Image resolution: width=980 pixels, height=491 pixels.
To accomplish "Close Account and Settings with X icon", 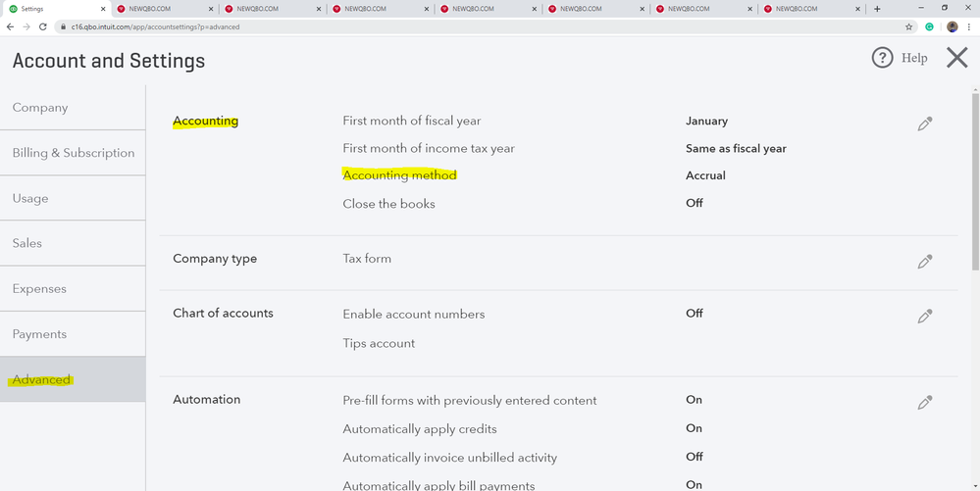I will click(x=956, y=58).
